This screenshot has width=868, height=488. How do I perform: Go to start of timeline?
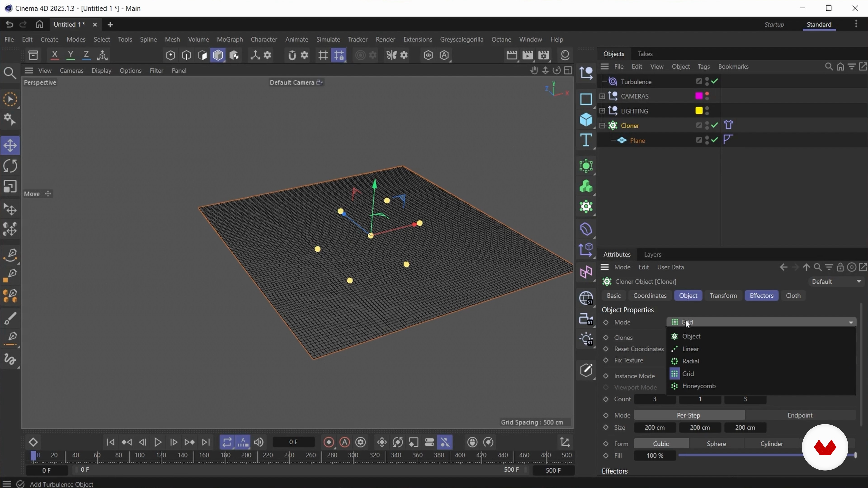click(110, 442)
